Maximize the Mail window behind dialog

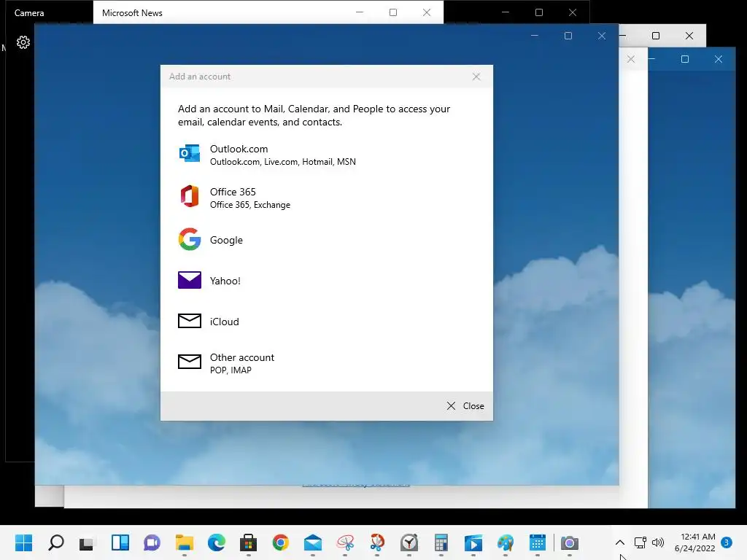pos(568,36)
